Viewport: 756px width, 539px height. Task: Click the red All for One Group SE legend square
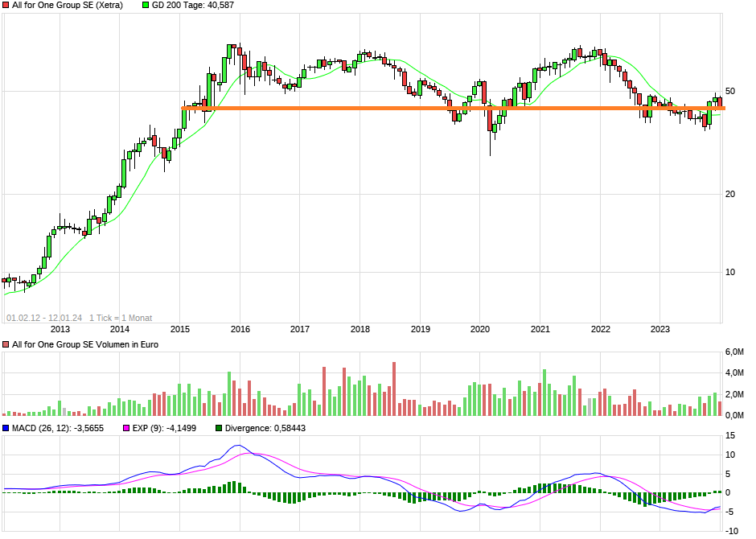point(6,6)
